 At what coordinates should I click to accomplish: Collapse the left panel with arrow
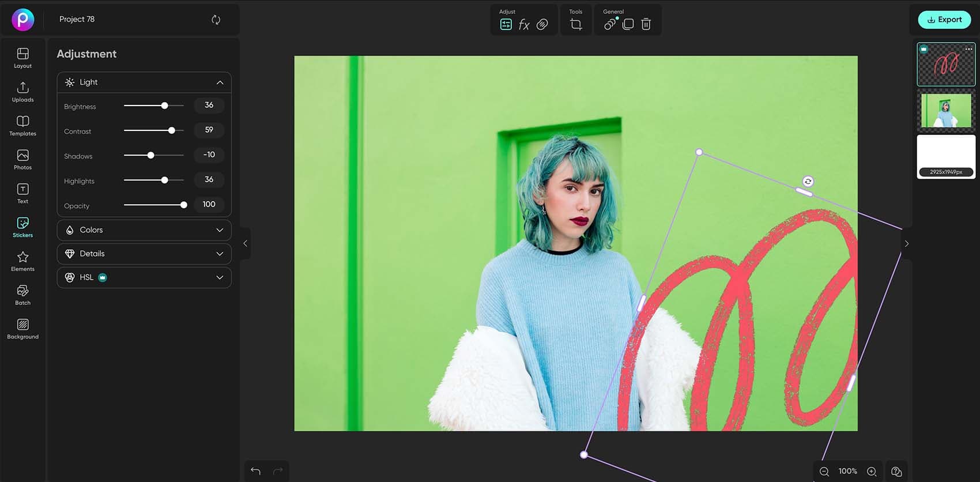pos(245,243)
